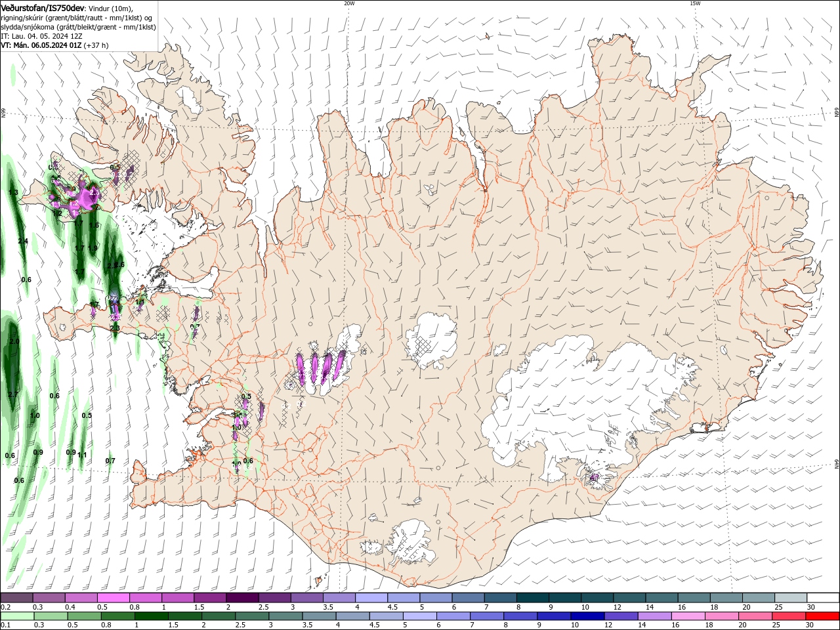The width and height of the screenshot is (840, 630).
Task: Click the bottom legend label '0.1'
Action: click(5, 625)
